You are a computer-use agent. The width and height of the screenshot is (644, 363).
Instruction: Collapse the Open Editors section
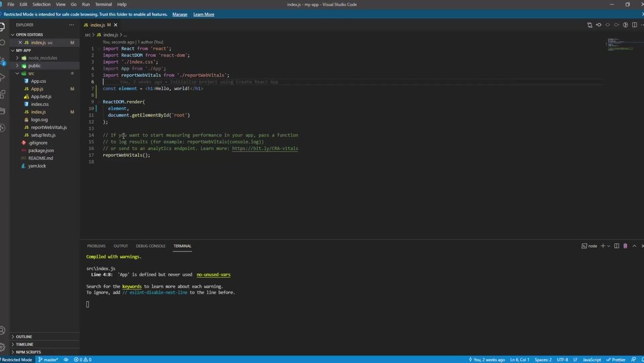coord(45,35)
